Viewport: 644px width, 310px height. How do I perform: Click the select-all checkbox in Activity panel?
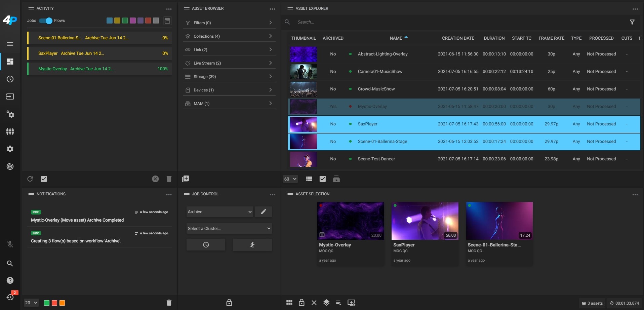pos(43,179)
